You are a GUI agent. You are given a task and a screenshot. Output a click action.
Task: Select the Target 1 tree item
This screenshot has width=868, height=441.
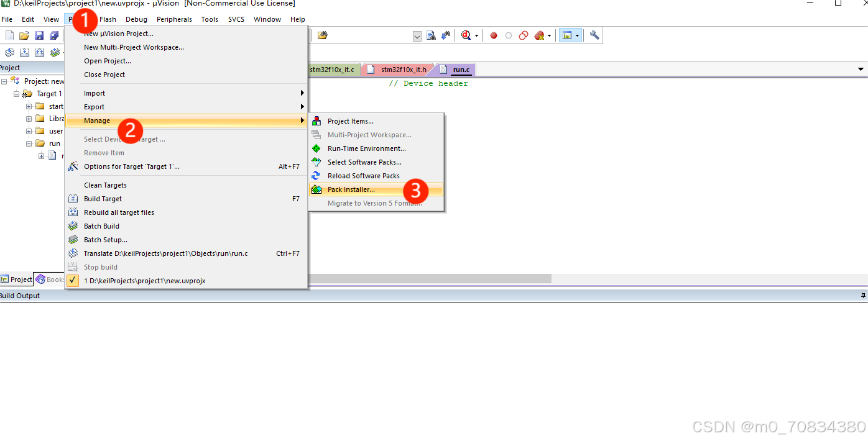[49, 94]
